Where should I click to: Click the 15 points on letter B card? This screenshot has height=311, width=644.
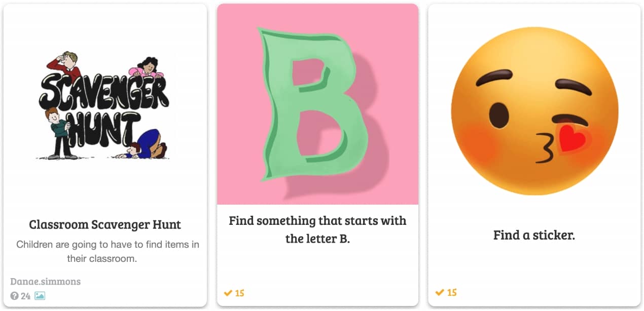point(240,293)
